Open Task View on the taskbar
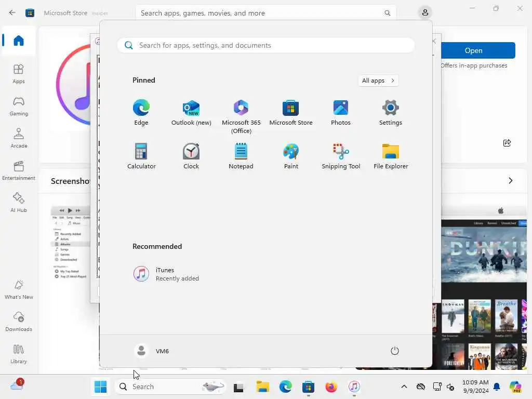The width and height of the screenshot is (532, 399). coord(238,387)
